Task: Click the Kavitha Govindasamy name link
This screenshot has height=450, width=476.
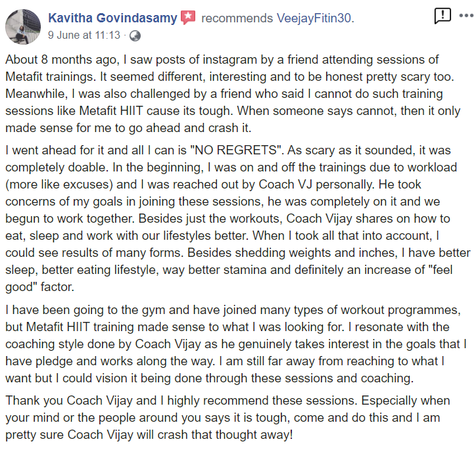Action: tap(112, 18)
